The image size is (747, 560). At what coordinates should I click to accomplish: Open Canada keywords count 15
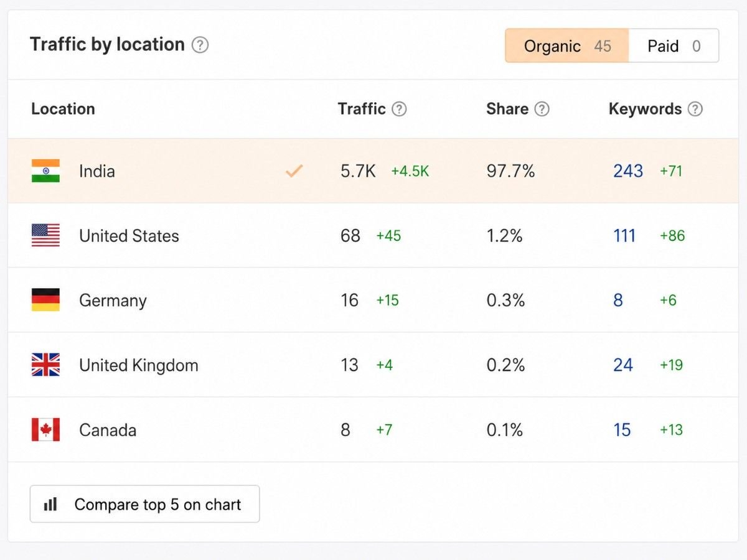pyautogui.click(x=622, y=430)
